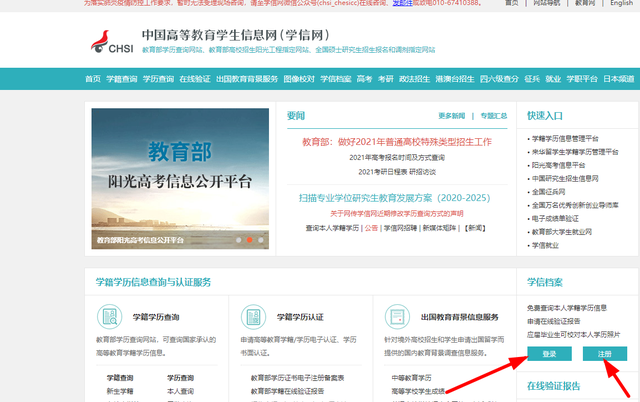Click 查询本人学籍学历 link
The image size is (640, 402).
click(x=332, y=228)
